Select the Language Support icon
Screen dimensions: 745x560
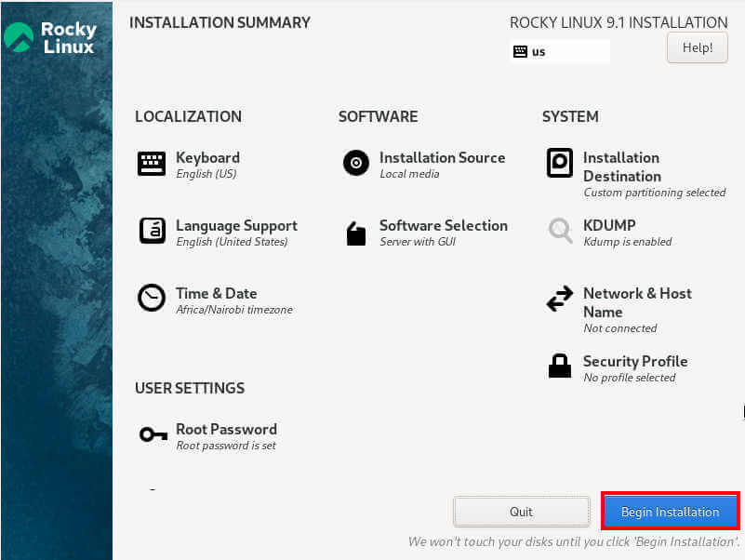153,230
